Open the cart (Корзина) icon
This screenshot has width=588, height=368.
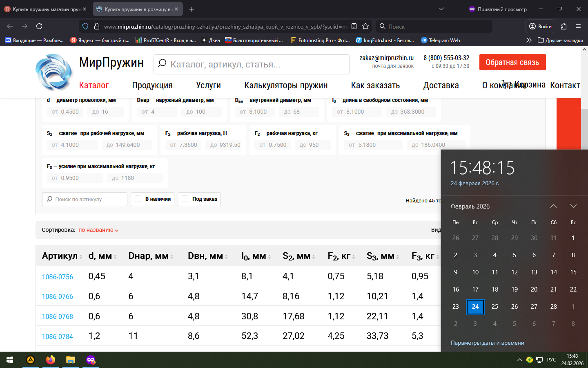pos(506,83)
